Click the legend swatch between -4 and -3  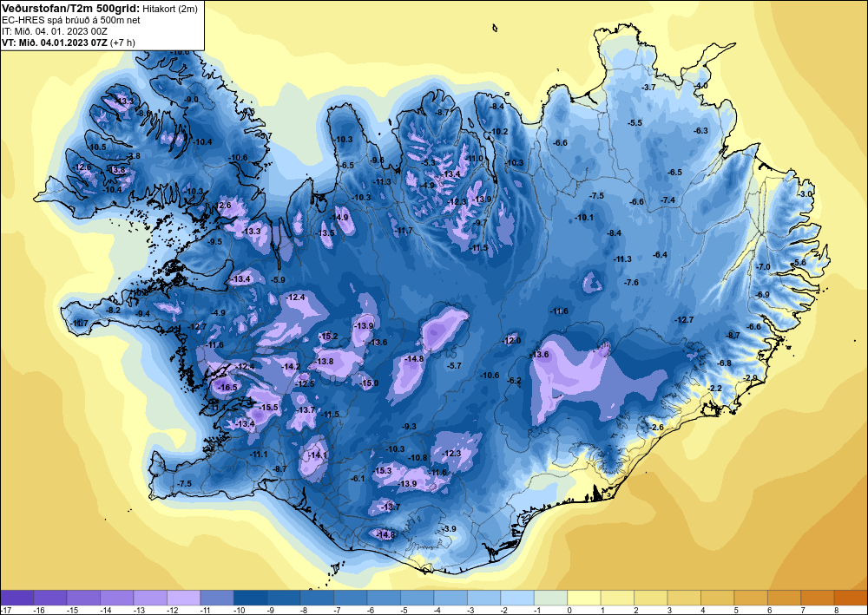click(450, 598)
